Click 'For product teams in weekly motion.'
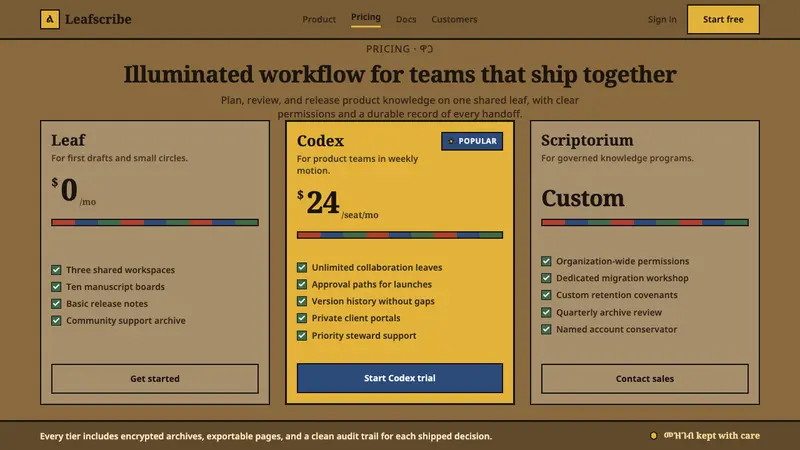800x450 pixels. click(x=357, y=164)
